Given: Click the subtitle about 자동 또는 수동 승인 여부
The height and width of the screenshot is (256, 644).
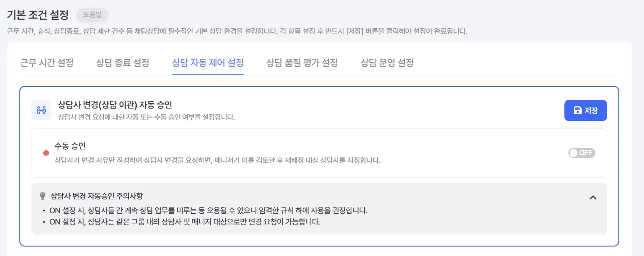Looking at the screenshot, I should (147, 117).
